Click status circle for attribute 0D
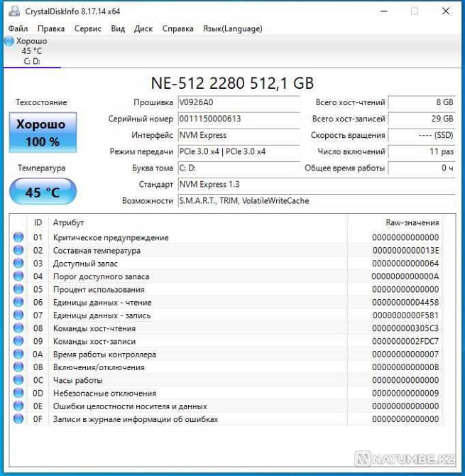 (18, 393)
